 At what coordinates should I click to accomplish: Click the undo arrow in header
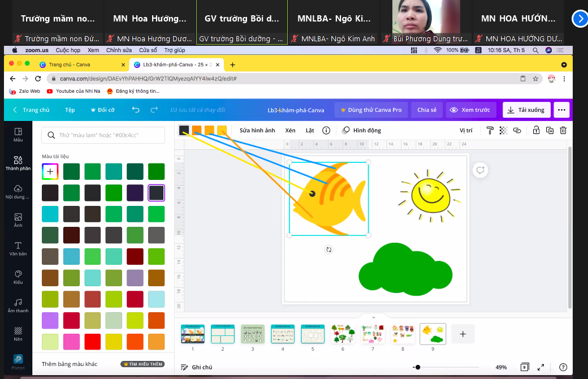(136, 110)
